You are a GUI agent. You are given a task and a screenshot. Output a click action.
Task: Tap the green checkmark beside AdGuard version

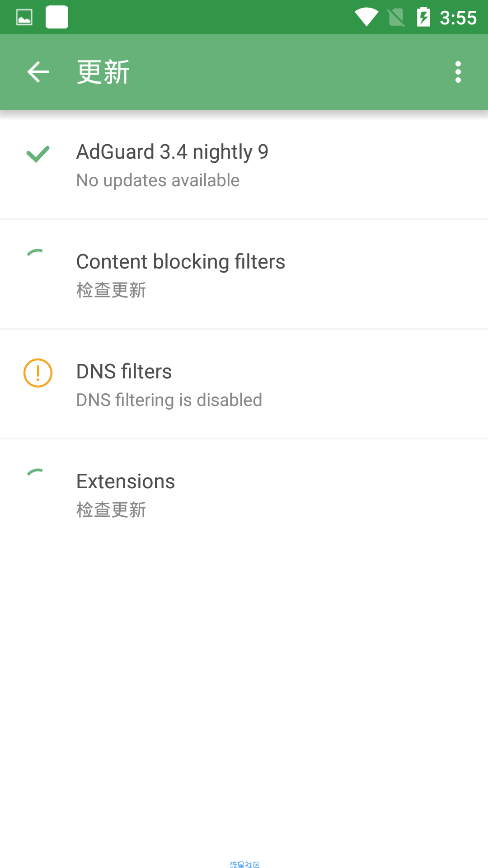coord(38,154)
